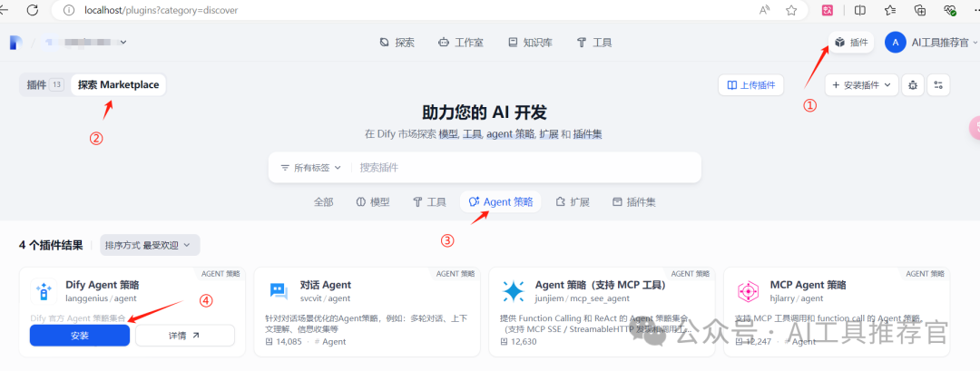Click the 14,085 install count
The width and height of the screenshot is (980, 371).
coord(283,342)
